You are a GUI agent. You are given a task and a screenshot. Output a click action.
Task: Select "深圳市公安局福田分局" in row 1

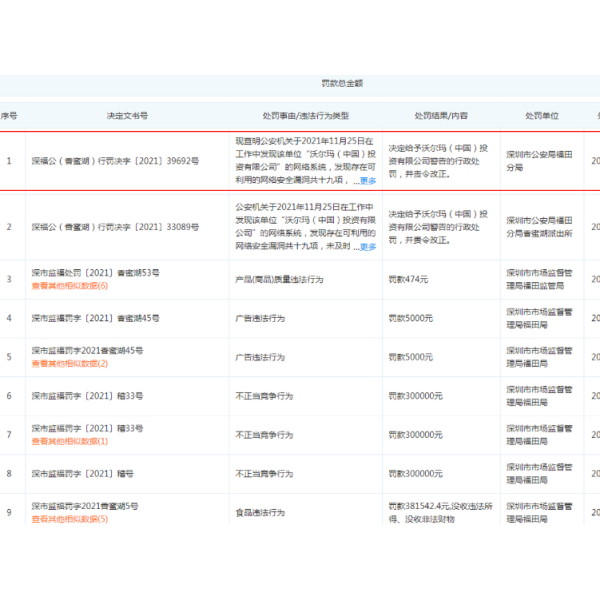[x=540, y=161]
